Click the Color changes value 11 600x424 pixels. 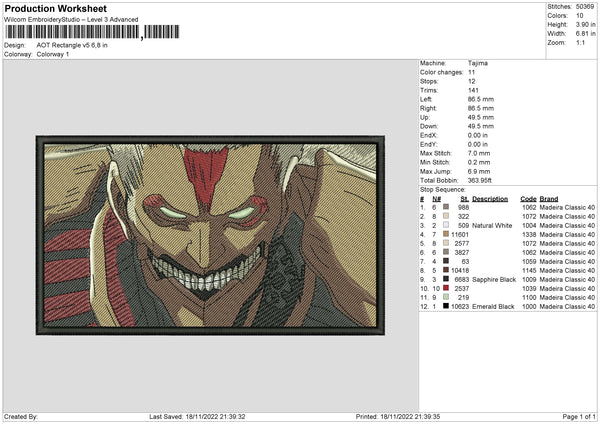(471, 72)
